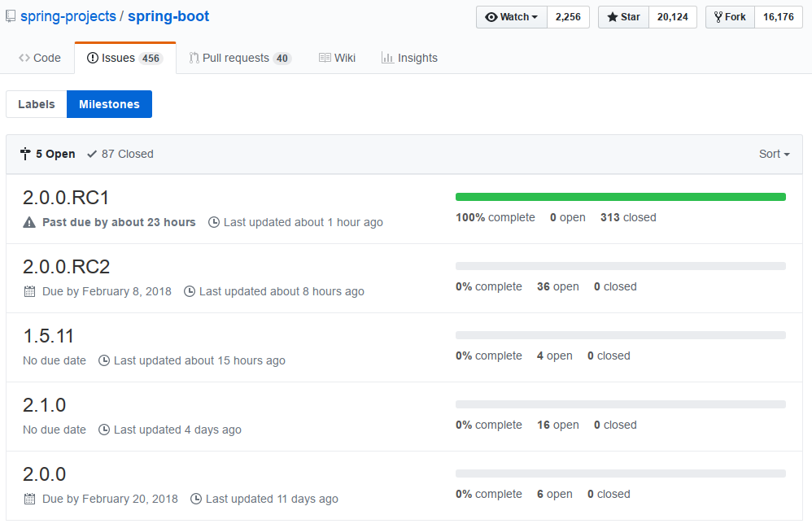The width and height of the screenshot is (812, 528).
Task: Click 'Last updated 11 days ago'
Action: (272, 499)
